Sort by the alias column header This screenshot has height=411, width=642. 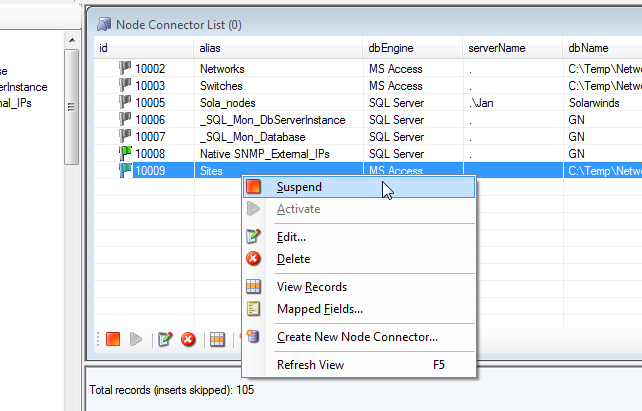210,47
